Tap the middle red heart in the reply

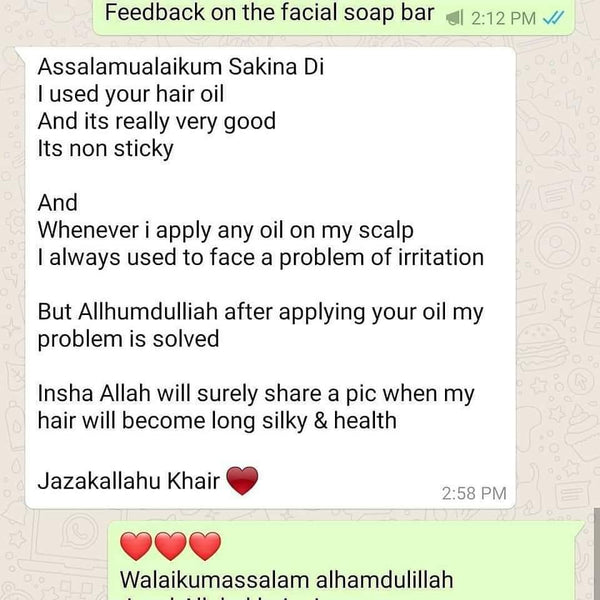(x=170, y=546)
